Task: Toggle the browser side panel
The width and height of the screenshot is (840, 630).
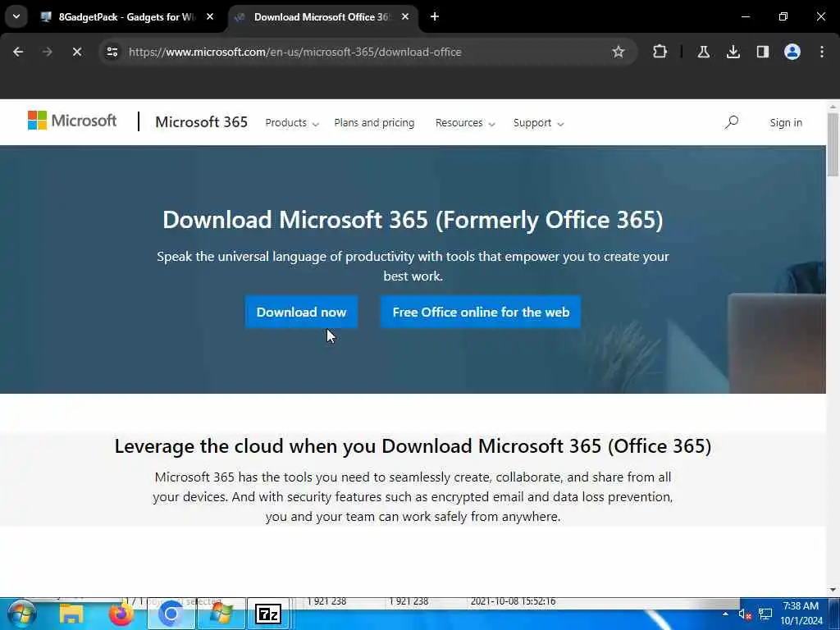Action: point(762,52)
